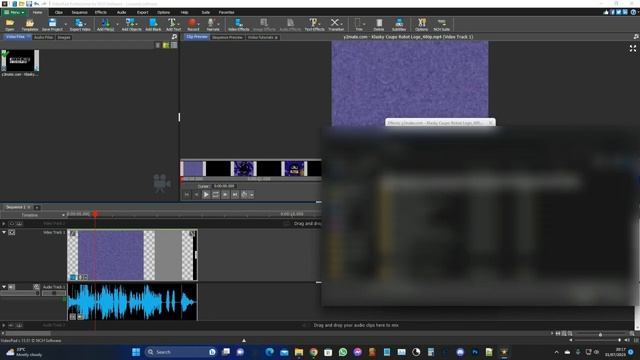Adjust the Audio Track 1 pan slider
This screenshot has height=360, width=640.
[x=53, y=293]
